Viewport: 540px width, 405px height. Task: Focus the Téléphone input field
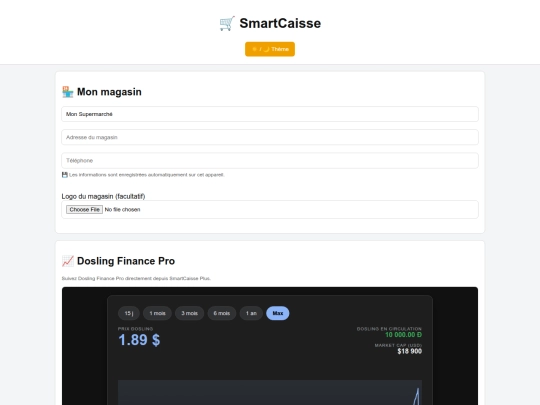(x=270, y=160)
